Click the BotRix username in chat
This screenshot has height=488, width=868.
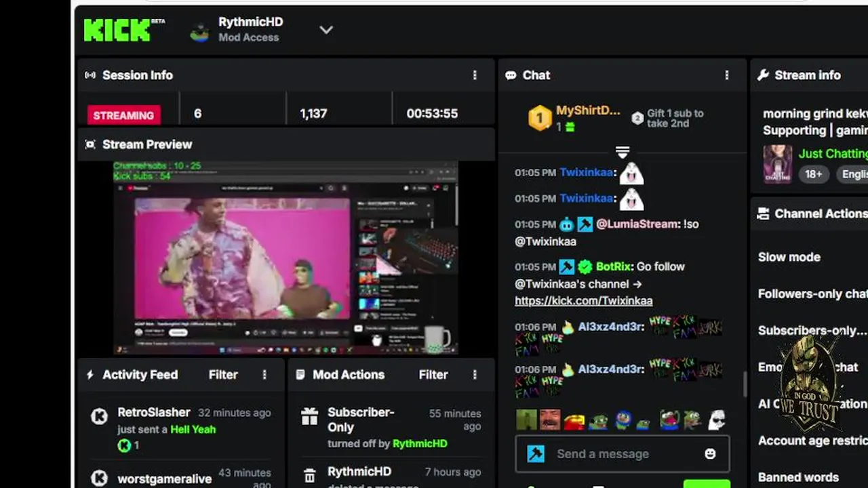[x=614, y=266]
